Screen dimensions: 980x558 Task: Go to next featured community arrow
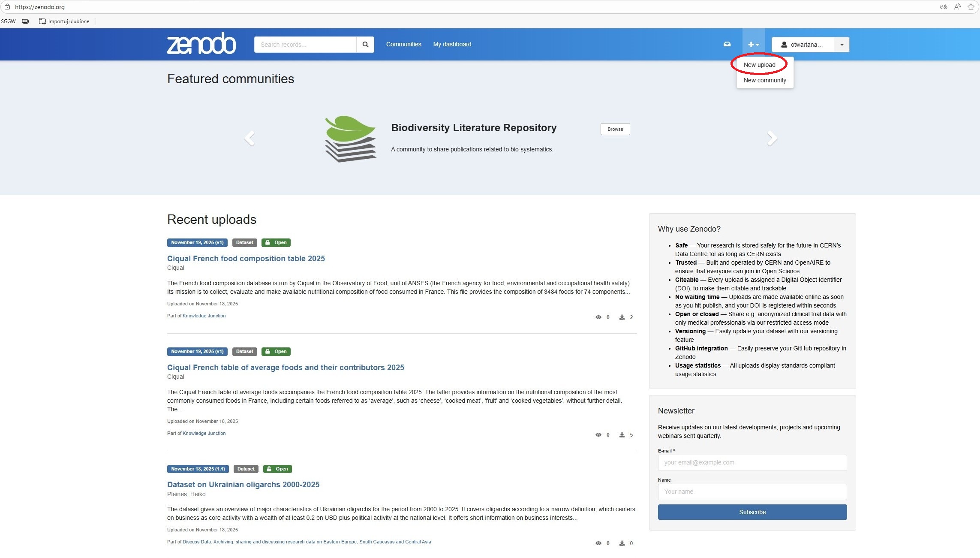pyautogui.click(x=772, y=138)
